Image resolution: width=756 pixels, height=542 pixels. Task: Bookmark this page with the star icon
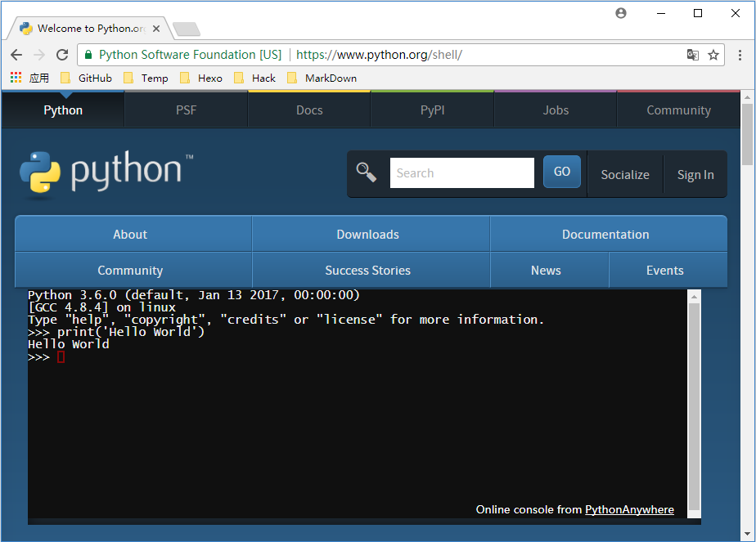pos(713,55)
